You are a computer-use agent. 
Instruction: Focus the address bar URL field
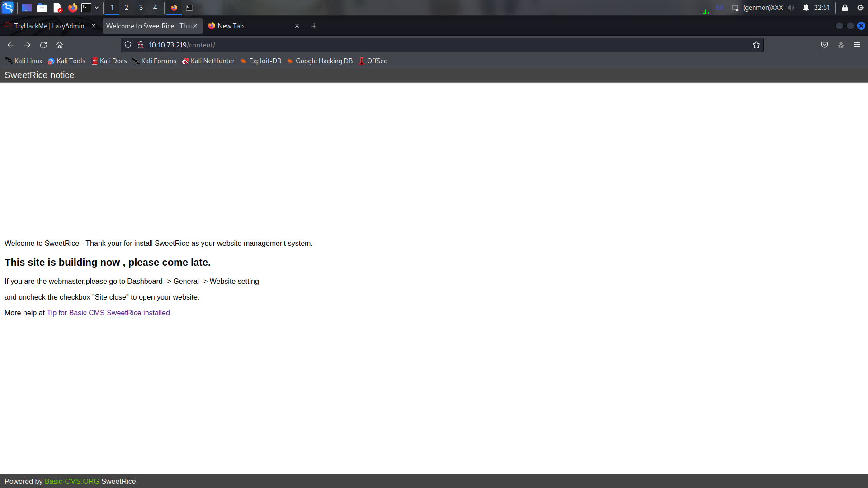[x=442, y=45]
